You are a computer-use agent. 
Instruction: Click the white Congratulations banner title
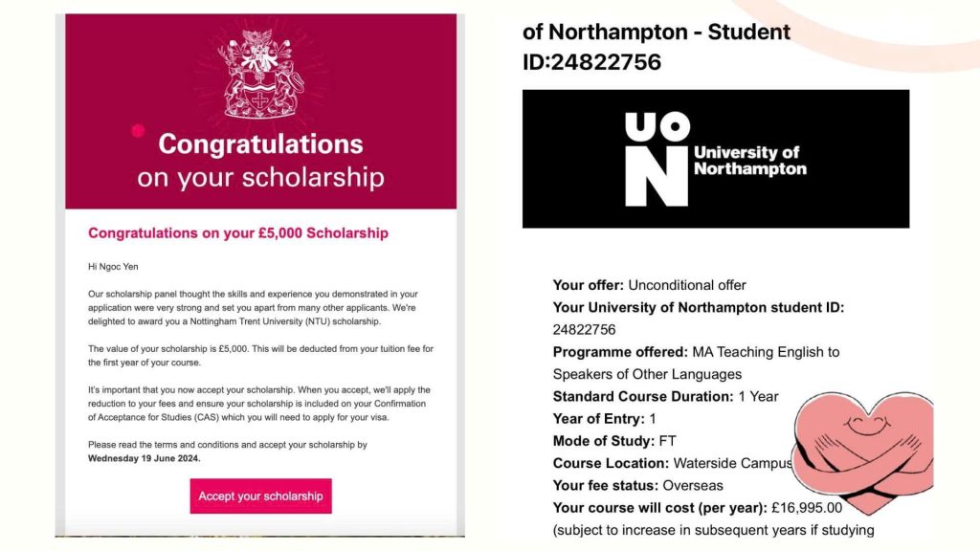click(x=260, y=144)
